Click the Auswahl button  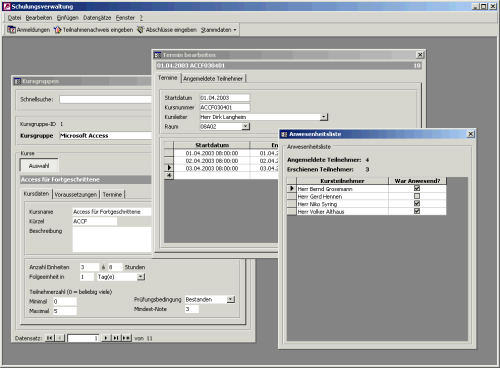tap(39, 166)
